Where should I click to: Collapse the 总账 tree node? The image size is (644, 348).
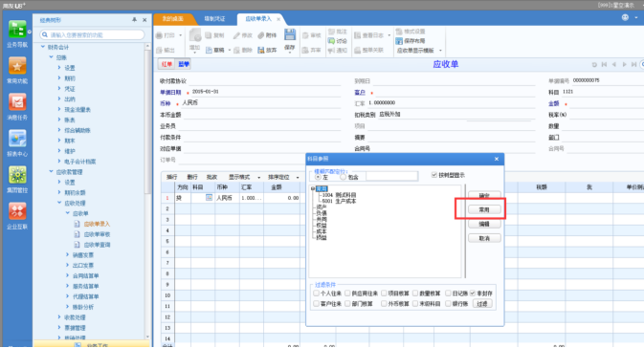52,57
